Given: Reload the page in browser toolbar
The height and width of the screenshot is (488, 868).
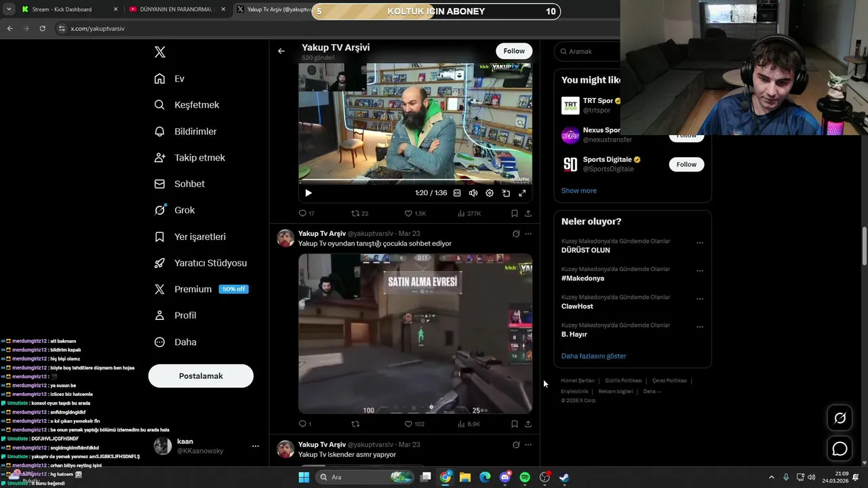Looking at the screenshot, I should point(42,28).
